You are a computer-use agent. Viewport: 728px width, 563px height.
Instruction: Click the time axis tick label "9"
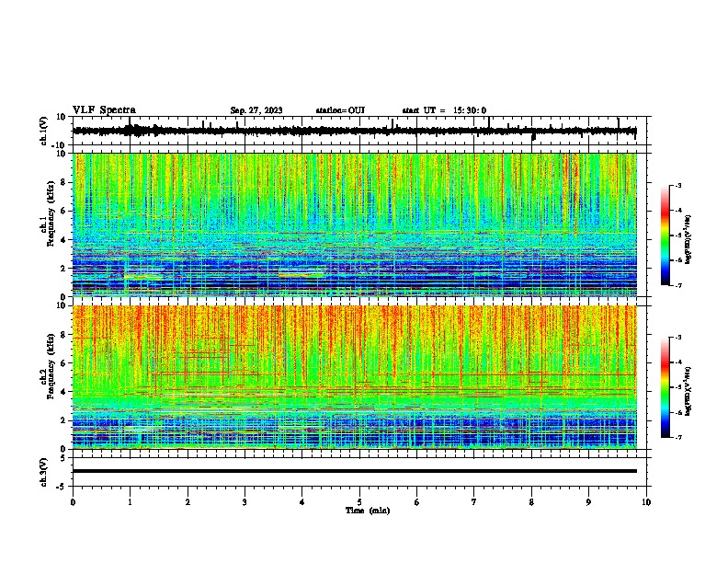pyautogui.click(x=588, y=502)
